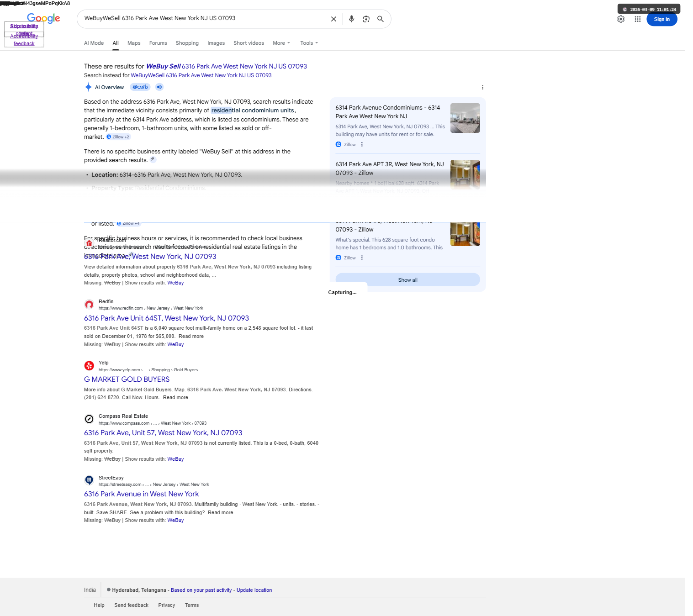The image size is (693, 616).
Task: Open the Maps tab
Action: [134, 43]
